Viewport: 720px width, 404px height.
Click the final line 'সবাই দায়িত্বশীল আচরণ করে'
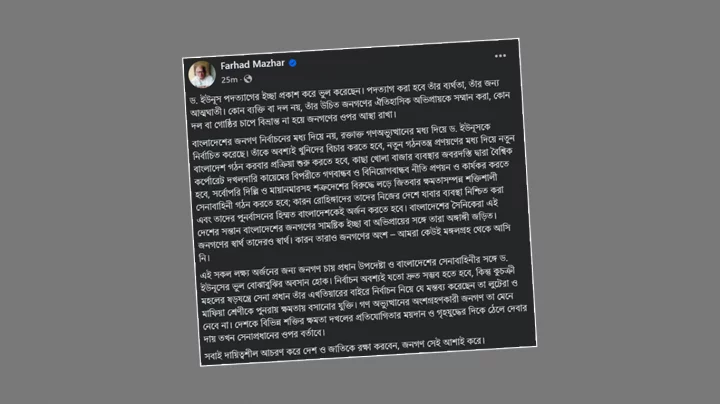tap(344, 349)
